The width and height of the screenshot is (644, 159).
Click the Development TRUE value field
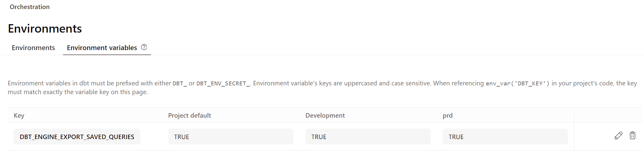[368, 137]
